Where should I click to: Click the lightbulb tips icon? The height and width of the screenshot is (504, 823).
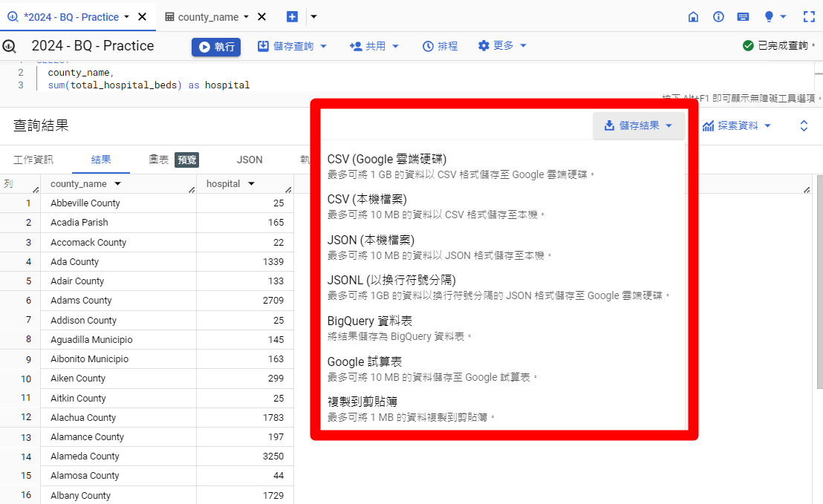769,17
